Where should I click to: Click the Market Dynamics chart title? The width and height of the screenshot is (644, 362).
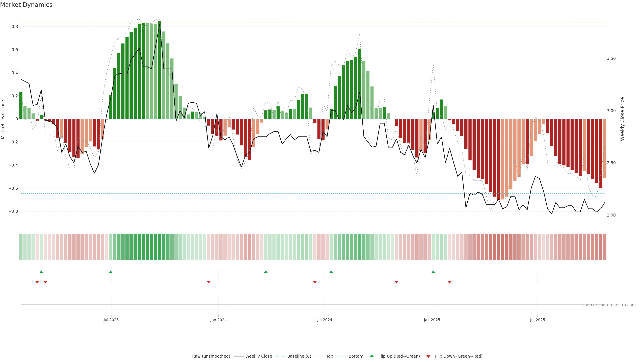[26, 5]
